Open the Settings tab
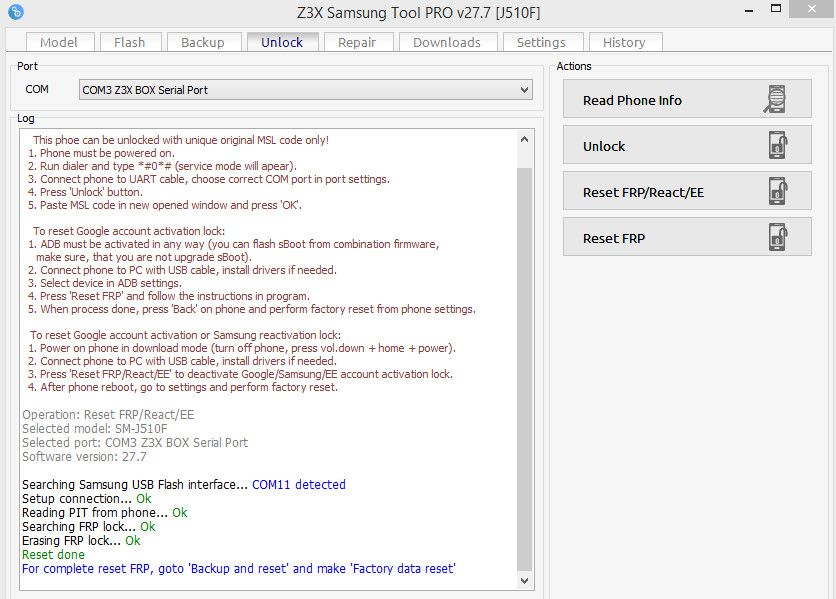Image resolution: width=836 pixels, height=599 pixels. tap(541, 42)
